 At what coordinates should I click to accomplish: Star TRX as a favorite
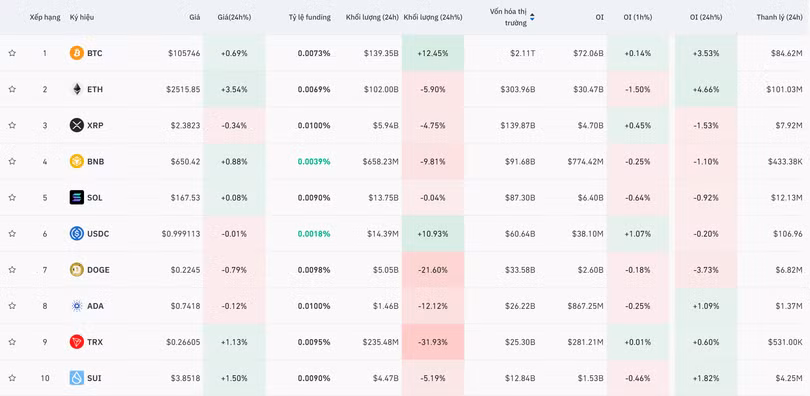12,342
